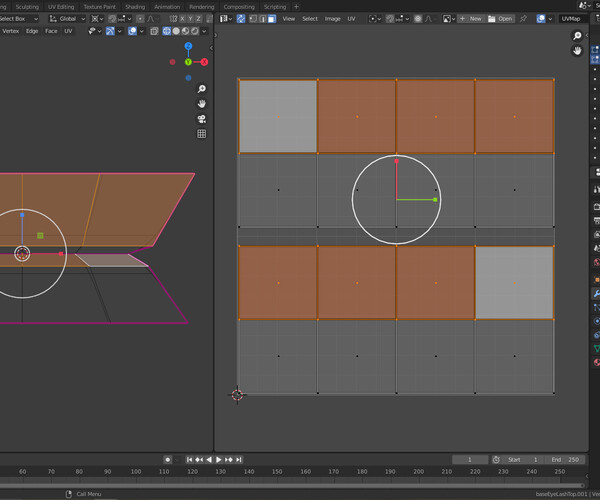Open UV editor Select menu
The width and height of the screenshot is (600, 500).
[310, 19]
